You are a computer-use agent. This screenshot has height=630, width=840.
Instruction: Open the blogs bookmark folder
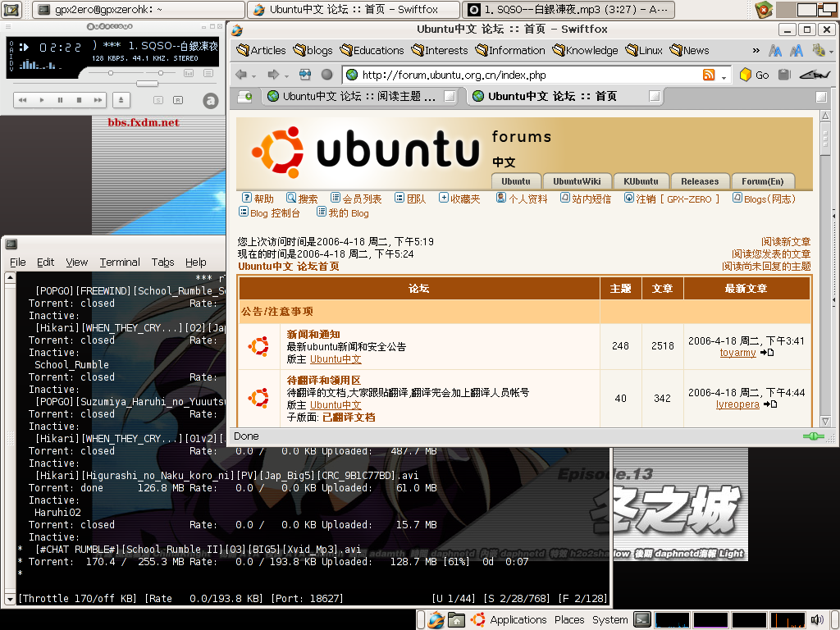(x=313, y=50)
